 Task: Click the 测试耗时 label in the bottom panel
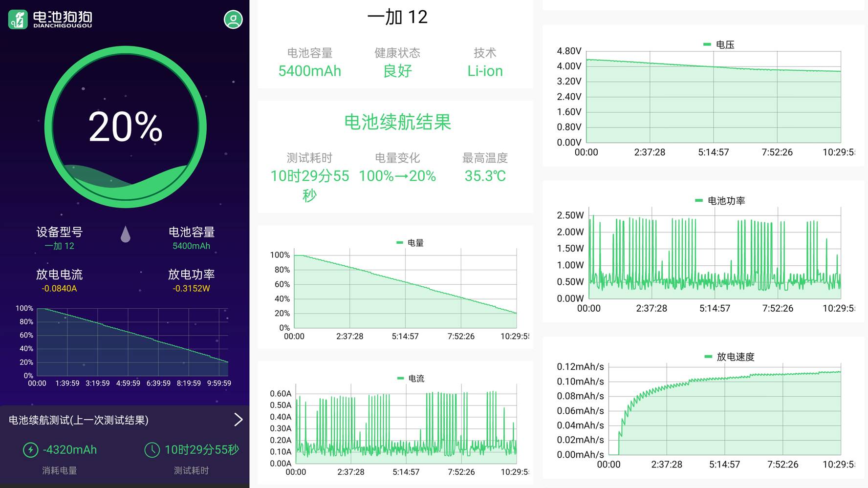[x=191, y=471]
